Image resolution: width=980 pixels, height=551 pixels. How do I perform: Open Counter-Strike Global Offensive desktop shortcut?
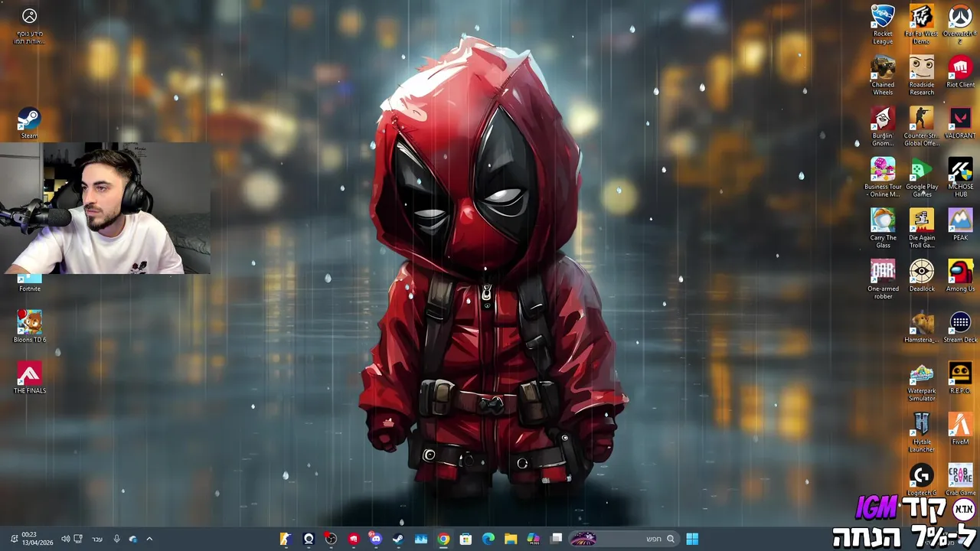click(921, 126)
